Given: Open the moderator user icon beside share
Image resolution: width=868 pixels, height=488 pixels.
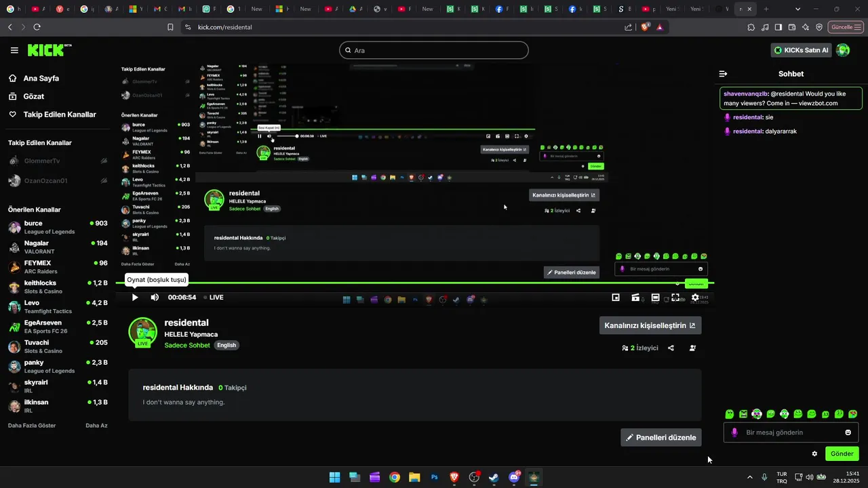Looking at the screenshot, I should click(692, 348).
